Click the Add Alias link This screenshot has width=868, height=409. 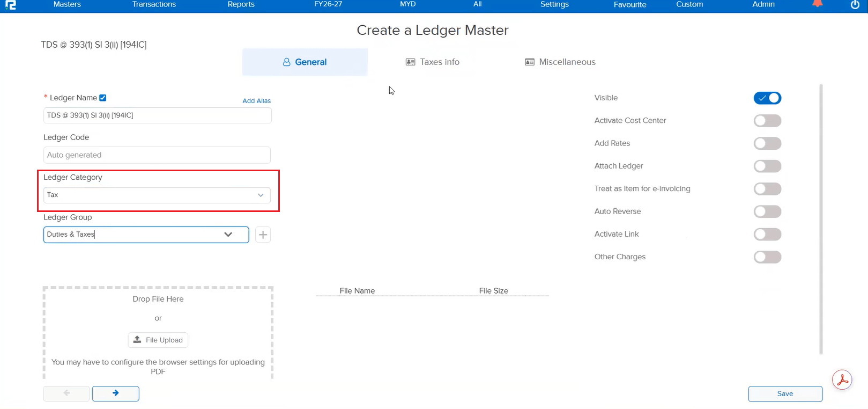click(257, 101)
